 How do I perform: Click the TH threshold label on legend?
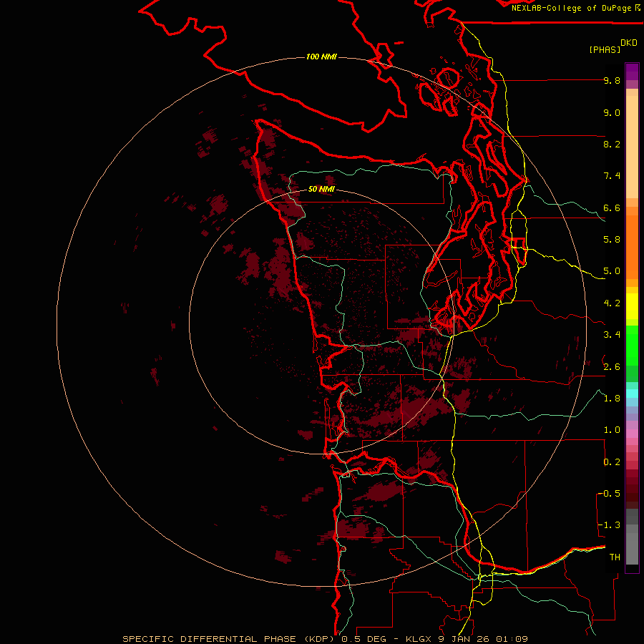615,557
